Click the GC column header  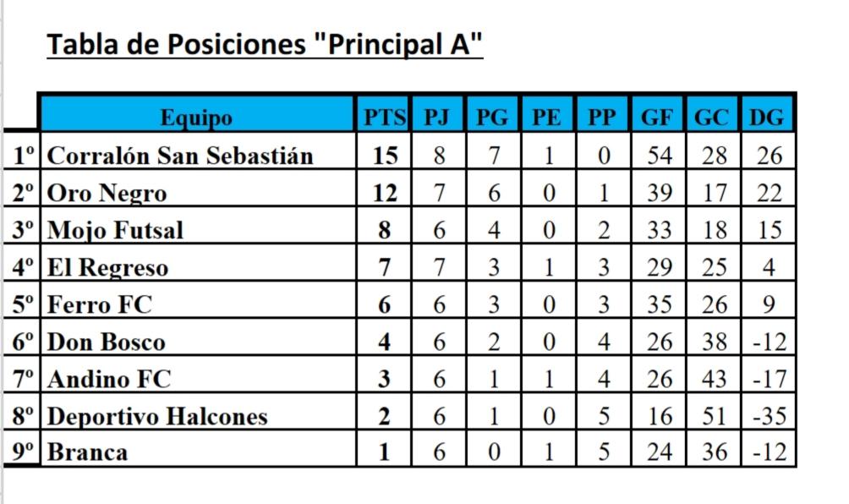711,117
